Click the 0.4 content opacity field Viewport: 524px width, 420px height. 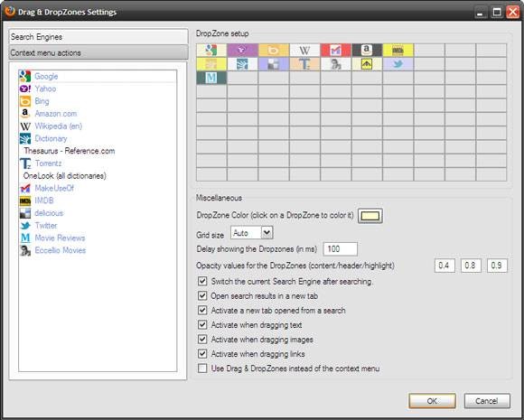[444, 266]
